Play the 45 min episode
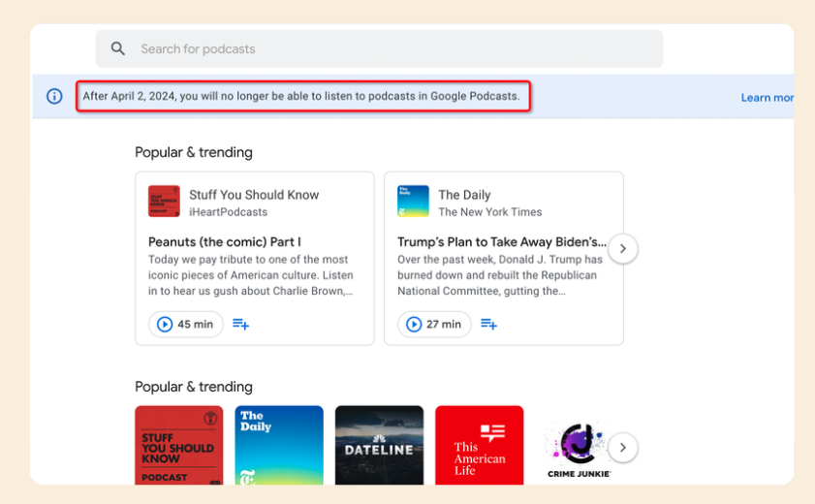 tap(185, 325)
